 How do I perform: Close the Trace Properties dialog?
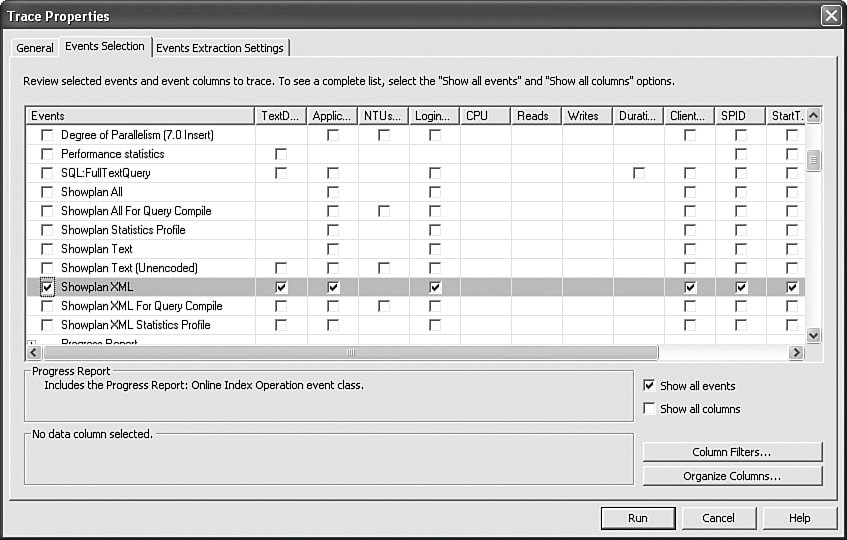(830, 16)
